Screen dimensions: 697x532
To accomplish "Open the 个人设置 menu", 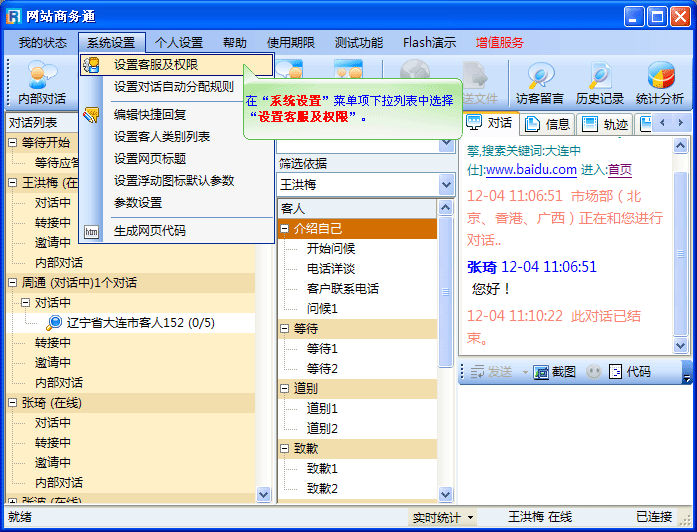I will pyautogui.click(x=179, y=43).
